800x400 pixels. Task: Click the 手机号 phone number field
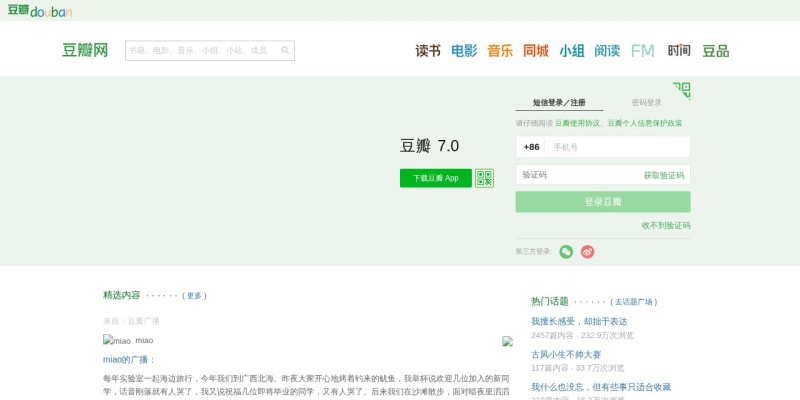click(x=618, y=147)
